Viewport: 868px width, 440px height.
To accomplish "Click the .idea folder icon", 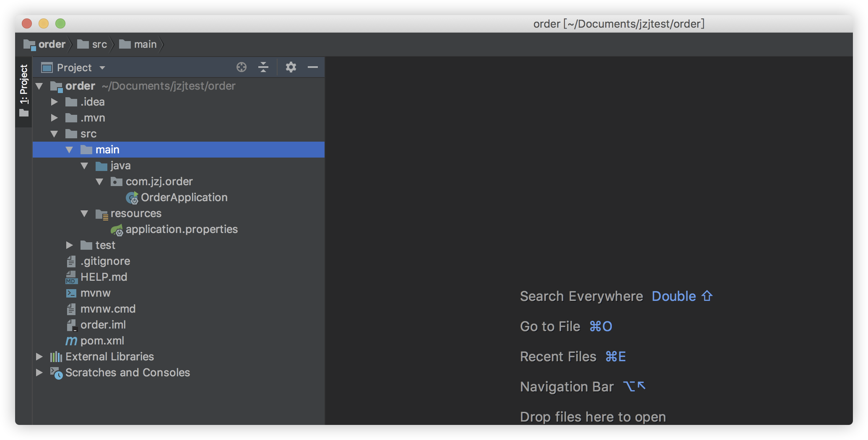I will pos(71,102).
